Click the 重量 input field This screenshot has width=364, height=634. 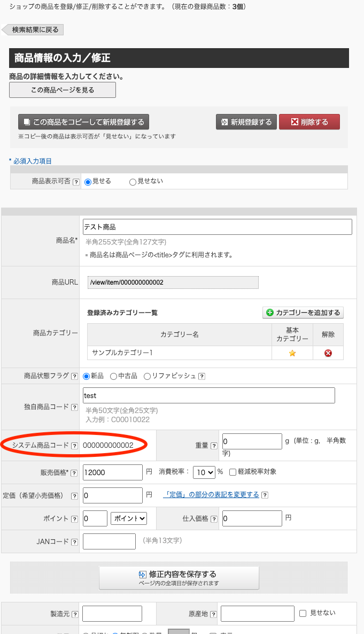coord(252,441)
